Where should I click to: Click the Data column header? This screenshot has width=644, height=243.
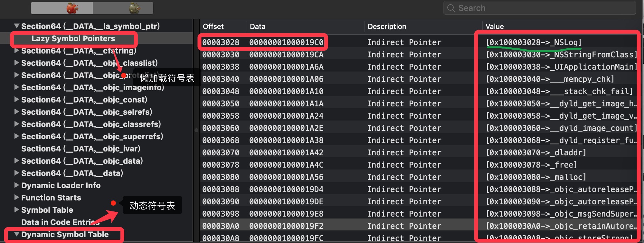coord(258,26)
